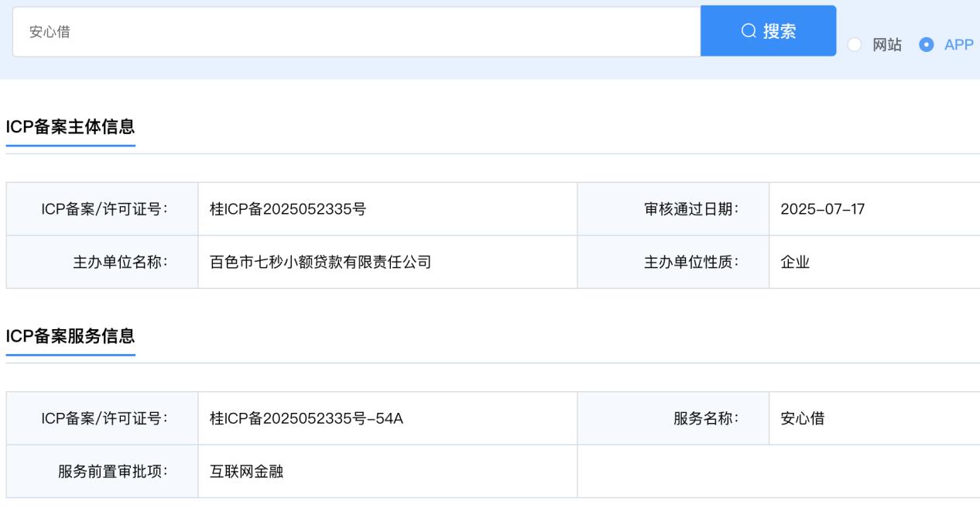The width and height of the screenshot is (980, 512).
Task: Click license number 桂ICP备2025052335号 in 主体信息 table
Action: pyautogui.click(x=288, y=209)
